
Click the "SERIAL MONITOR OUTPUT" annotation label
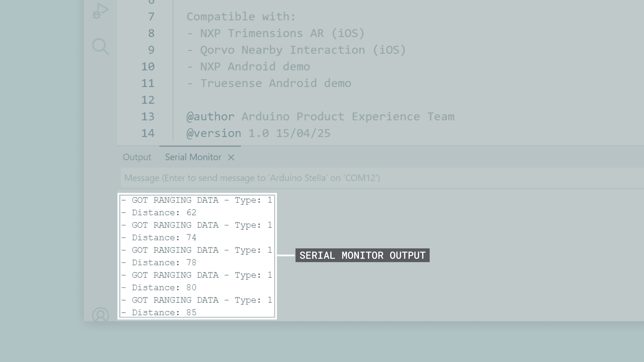click(x=362, y=255)
